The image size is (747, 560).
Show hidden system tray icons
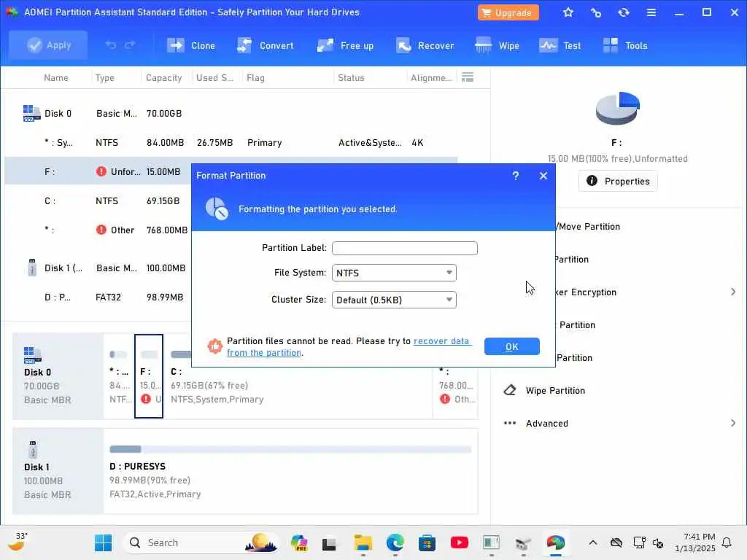click(592, 542)
